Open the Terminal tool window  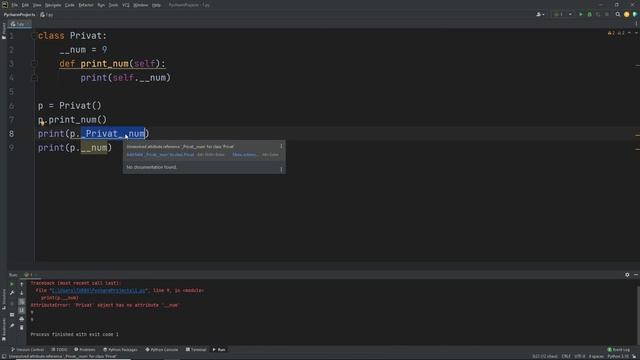[x=196, y=350]
